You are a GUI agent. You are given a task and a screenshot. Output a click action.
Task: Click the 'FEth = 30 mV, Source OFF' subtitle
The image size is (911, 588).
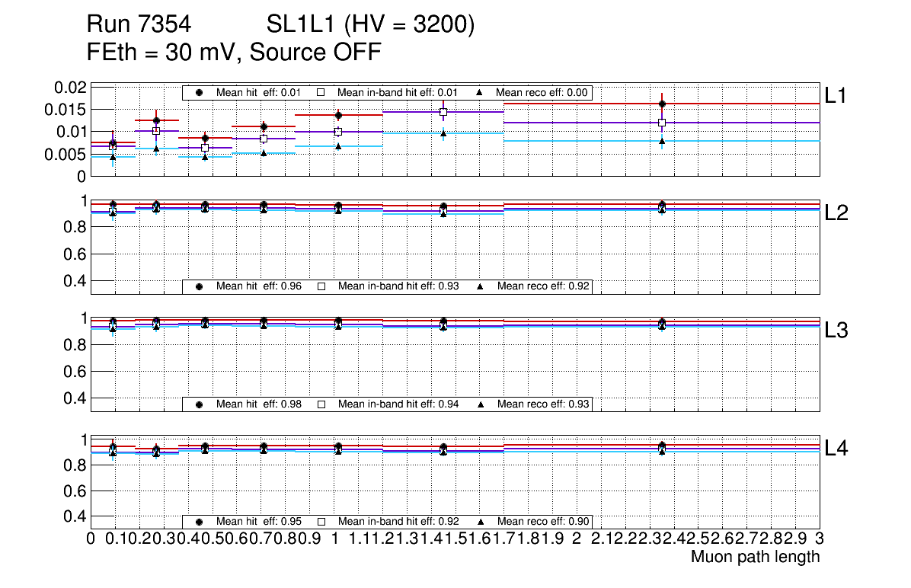(234, 53)
